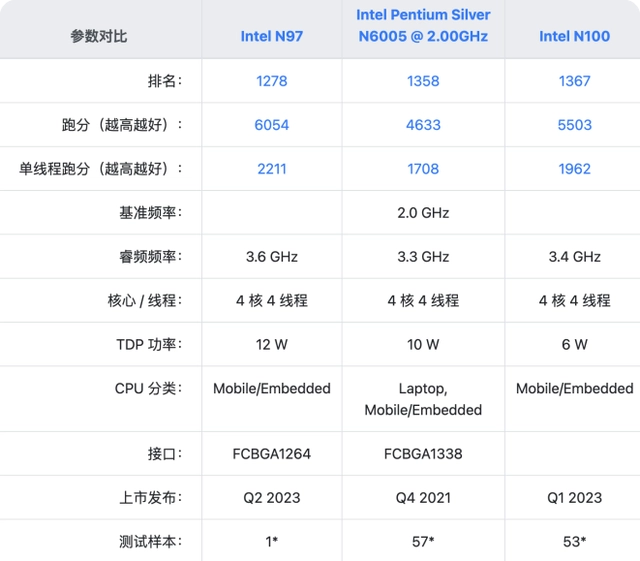Select turbo value '3.6 GHz'
This screenshot has width=640, height=561.
click(x=271, y=257)
